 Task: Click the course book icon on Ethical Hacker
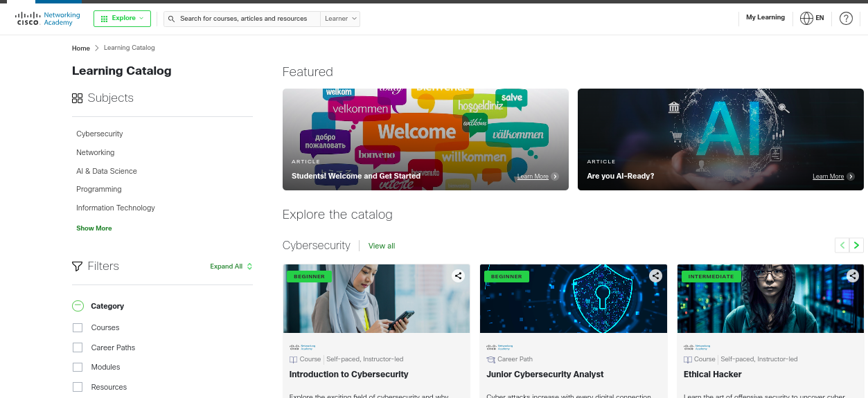(688, 359)
